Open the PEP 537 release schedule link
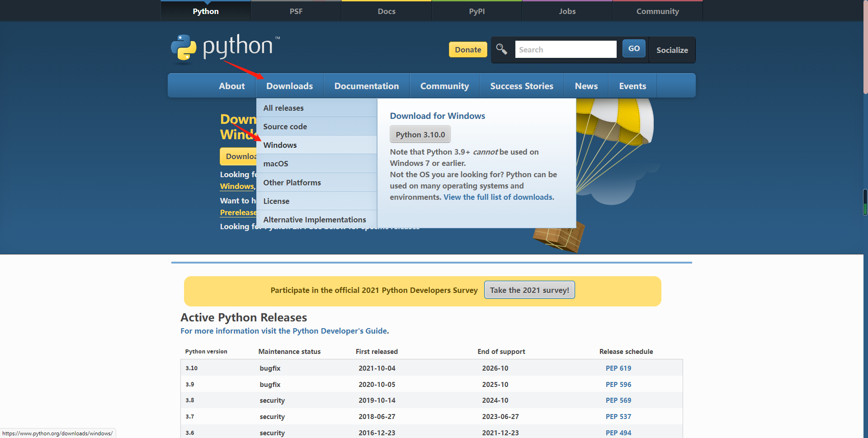This screenshot has height=438, width=868. [x=618, y=416]
